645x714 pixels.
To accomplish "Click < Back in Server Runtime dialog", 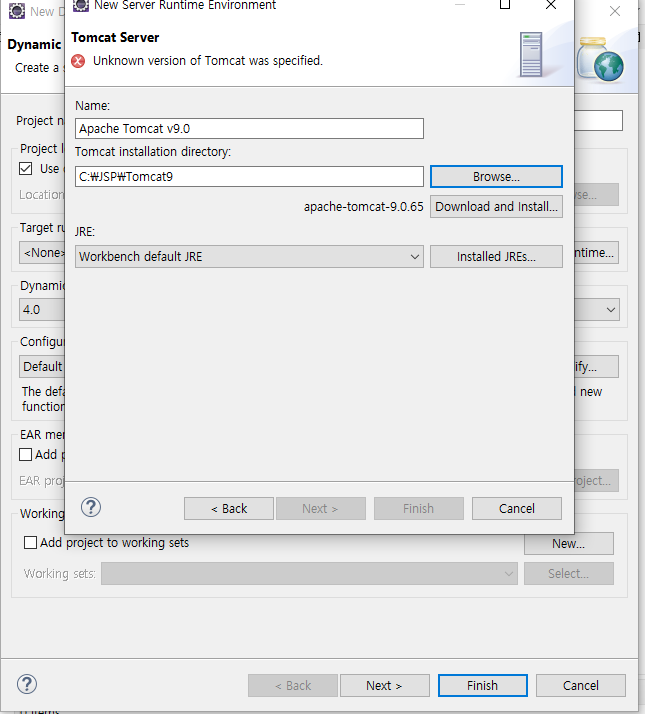I will [x=229, y=508].
